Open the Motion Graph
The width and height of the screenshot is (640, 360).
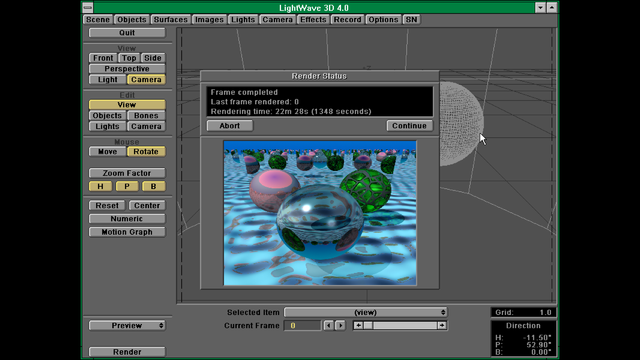(127, 232)
